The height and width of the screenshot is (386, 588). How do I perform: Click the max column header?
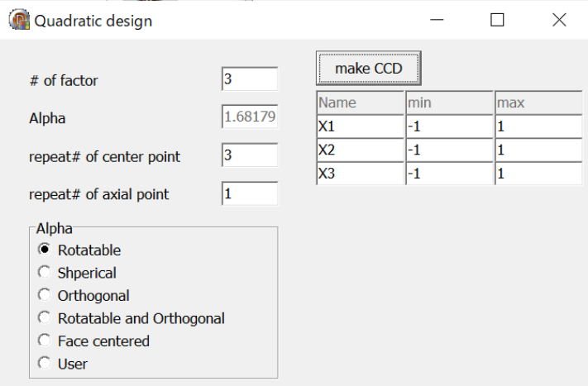[x=538, y=102]
